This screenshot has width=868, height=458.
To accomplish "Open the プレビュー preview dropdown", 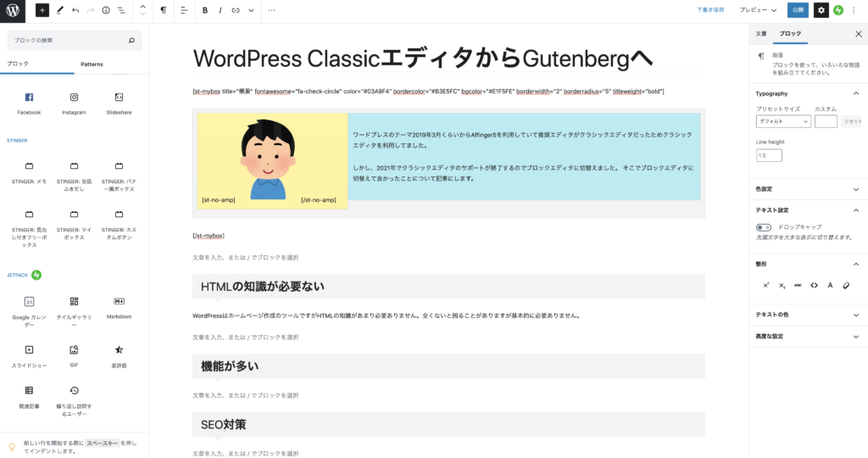I will [758, 10].
